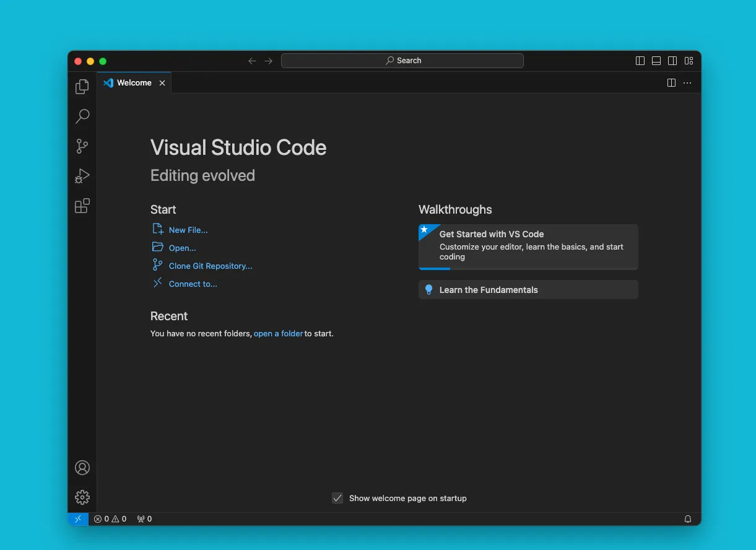Open the Search view in activity bar

82,116
